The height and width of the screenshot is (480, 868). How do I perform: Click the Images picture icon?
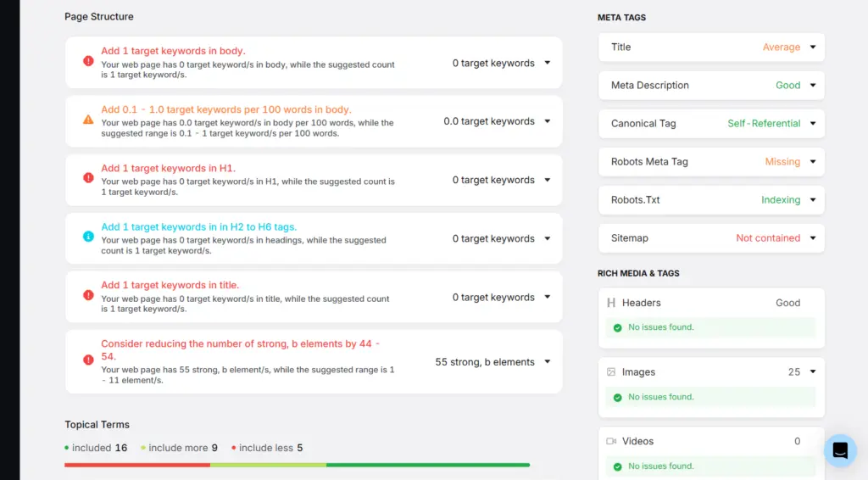click(611, 372)
